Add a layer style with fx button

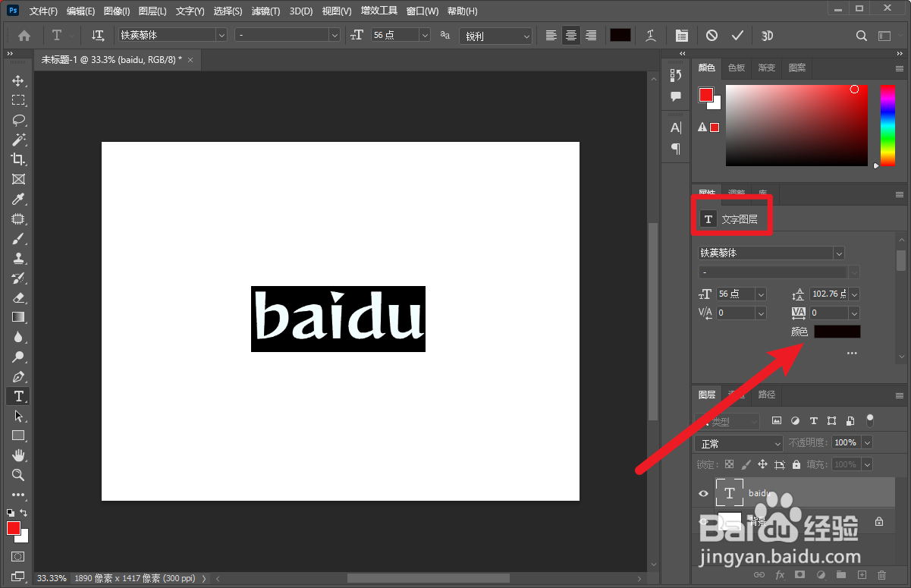tap(780, 576)
